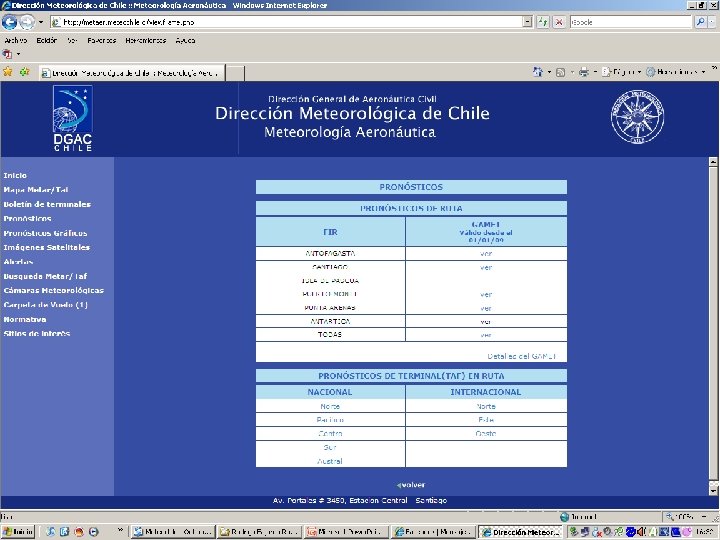The height and width of the screenshot is (540, 720).
Task: Click 'ver' GAMET link for Antofagasta
Action: pos(486,253)
